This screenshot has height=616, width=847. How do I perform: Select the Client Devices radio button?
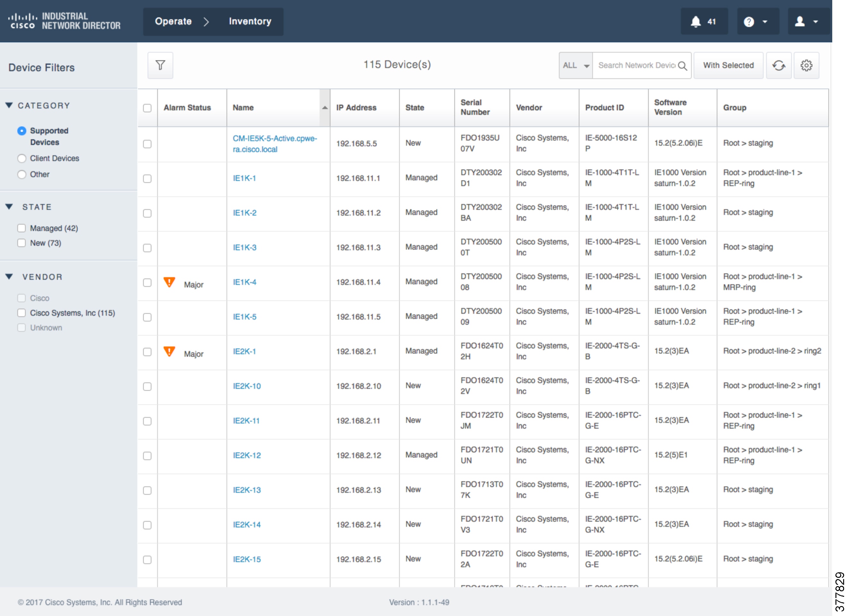[22, 158]
